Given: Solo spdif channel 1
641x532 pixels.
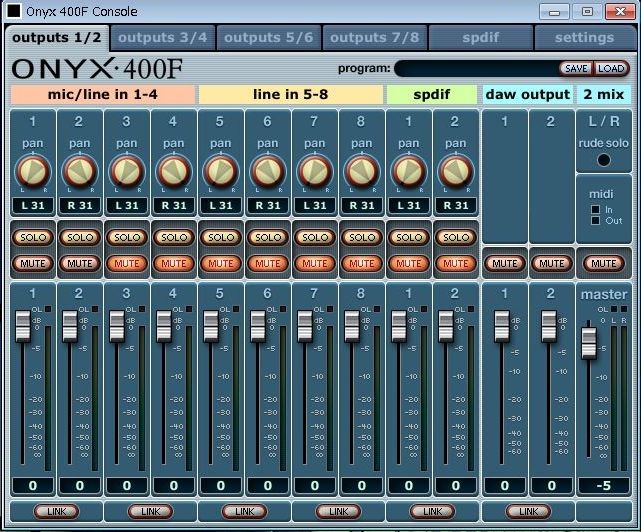Looking at the screenshot, I should (x=409, y=237).
